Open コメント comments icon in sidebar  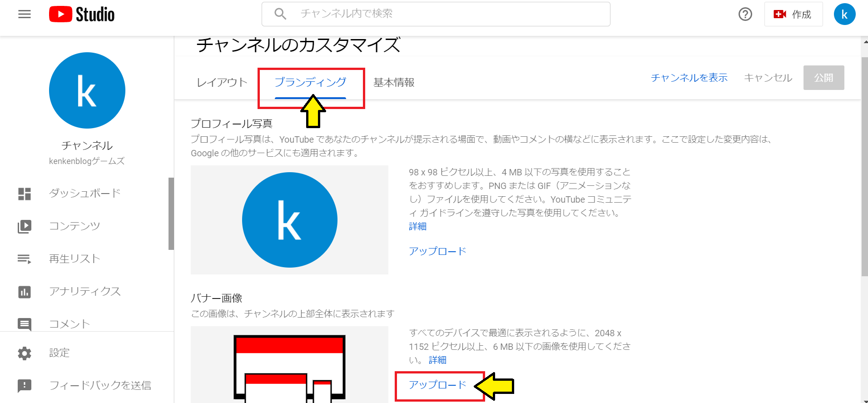point(25,324)
